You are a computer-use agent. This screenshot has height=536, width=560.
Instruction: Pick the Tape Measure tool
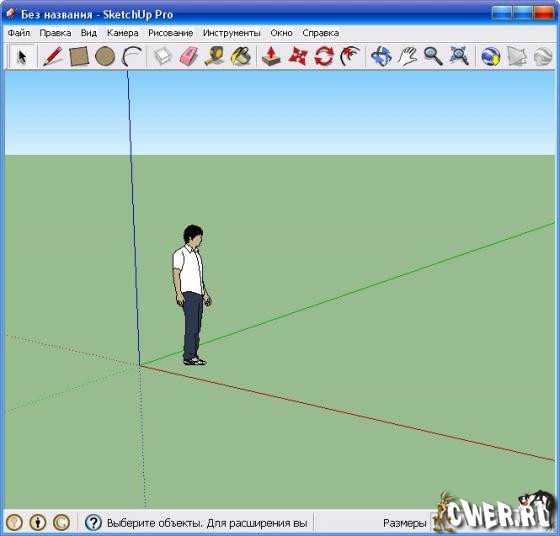214,56
